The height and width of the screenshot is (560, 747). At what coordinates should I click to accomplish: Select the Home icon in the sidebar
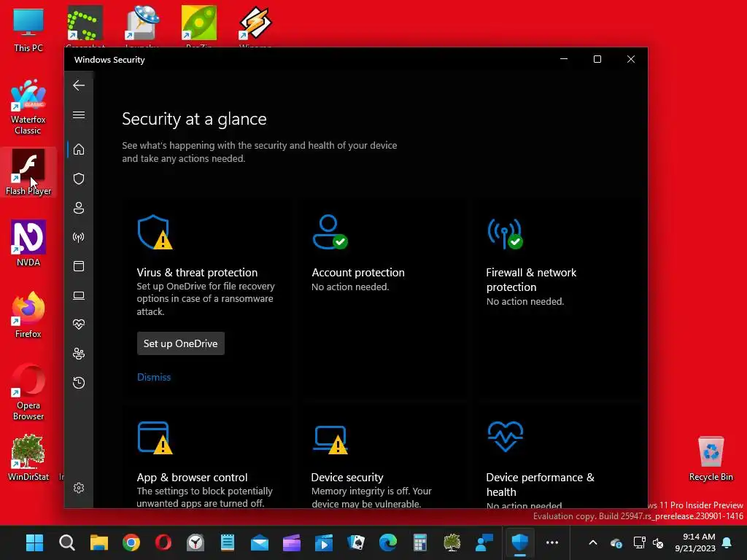[x=79, y=149]
